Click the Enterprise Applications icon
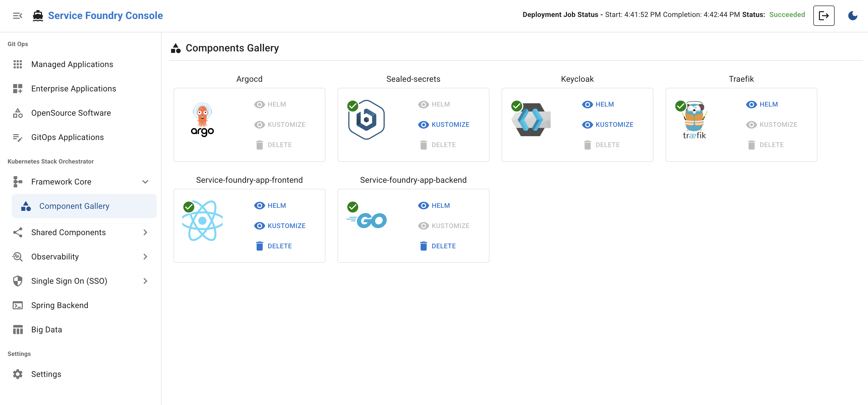 pos(17,89)
